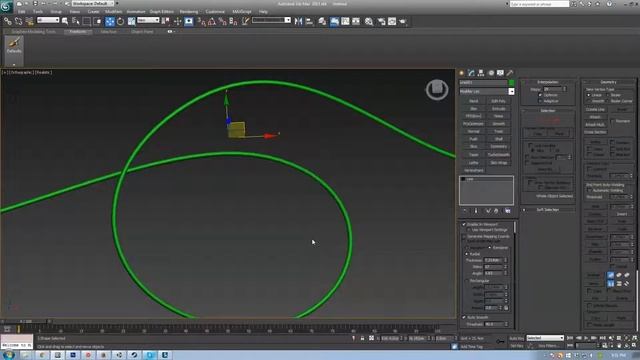Activate the Select and Move tool

pos(110,21)
